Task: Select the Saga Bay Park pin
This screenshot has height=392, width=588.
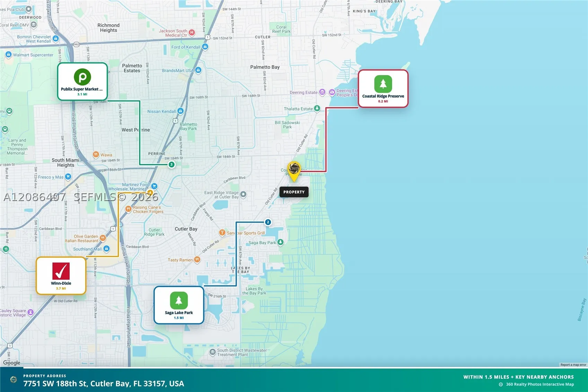Action: point(281,242)
